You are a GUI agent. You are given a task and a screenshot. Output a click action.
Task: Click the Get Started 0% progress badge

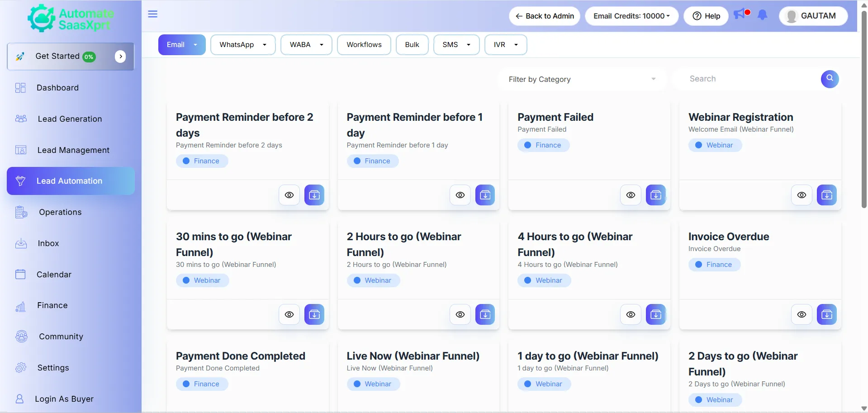tap(89, 57)
